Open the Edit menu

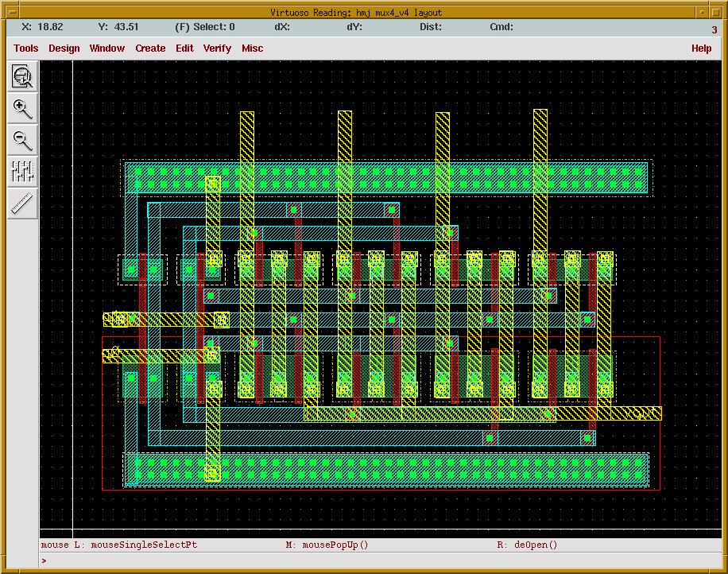point(184,48)
